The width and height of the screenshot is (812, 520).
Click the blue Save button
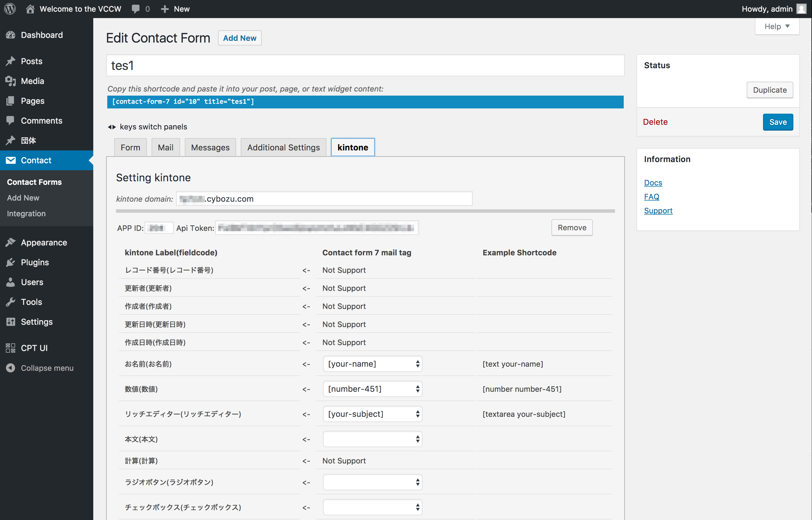(x=778, y=122)
